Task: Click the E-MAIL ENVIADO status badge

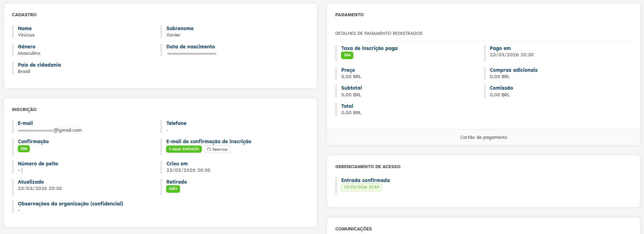Action: pyautogui.click(x=184, y=149)
